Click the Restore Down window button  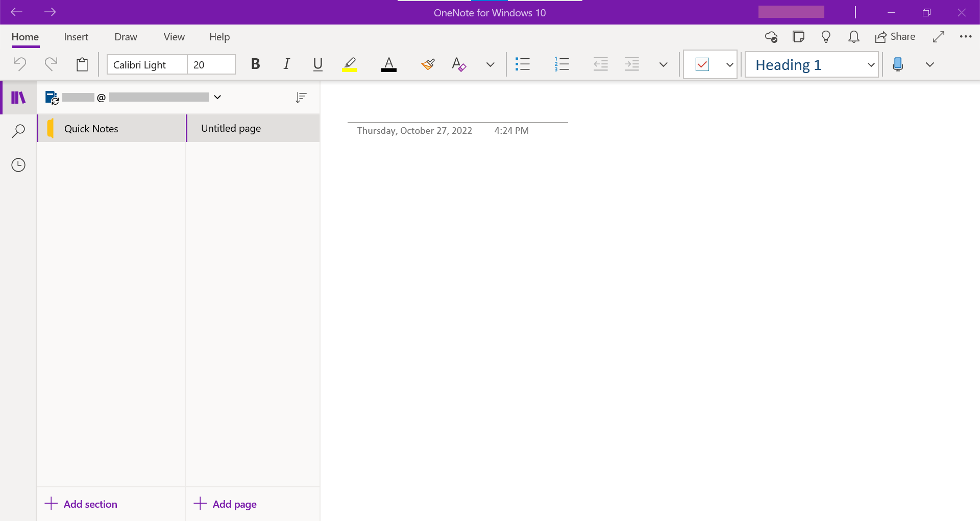926,12
